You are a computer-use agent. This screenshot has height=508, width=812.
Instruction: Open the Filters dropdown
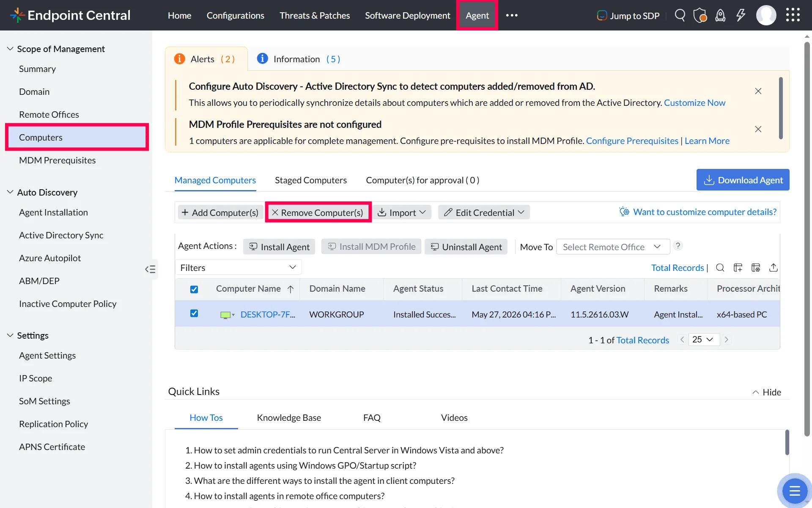239,268
